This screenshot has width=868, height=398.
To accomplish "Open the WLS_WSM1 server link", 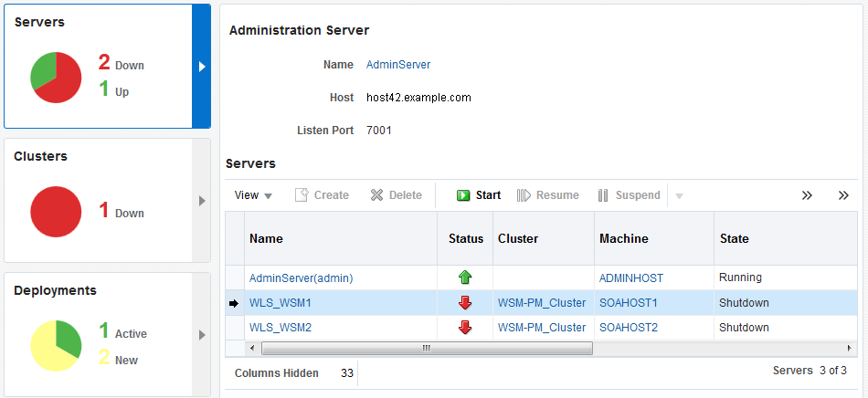I will point(281,303).
